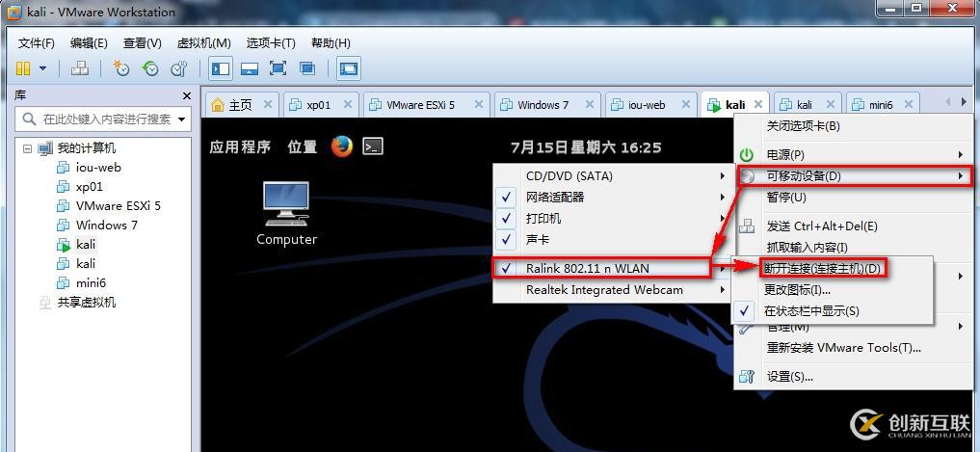
Task: Click the take snapshot toolbar icon
Action: click(x=120, y=68)
